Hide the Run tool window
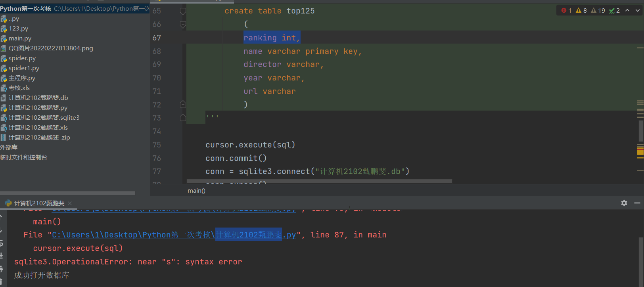This screenshot has height=287, width=644. pyautogui.click(x=637, y=203)
